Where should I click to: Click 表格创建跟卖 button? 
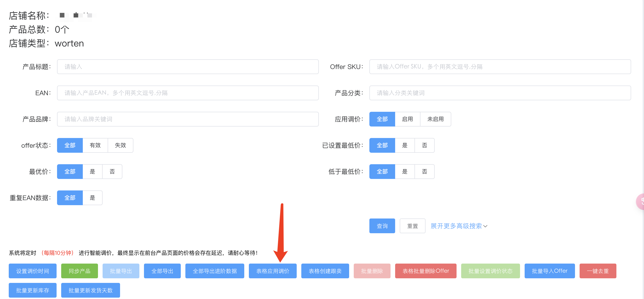[325, 271]
